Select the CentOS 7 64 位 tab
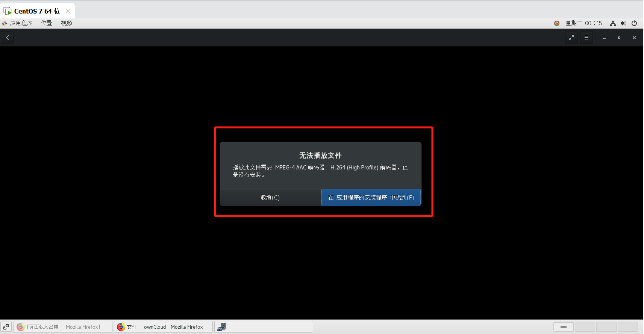The width and height of the screenshot is (644, 334). [x=37, y=11]
